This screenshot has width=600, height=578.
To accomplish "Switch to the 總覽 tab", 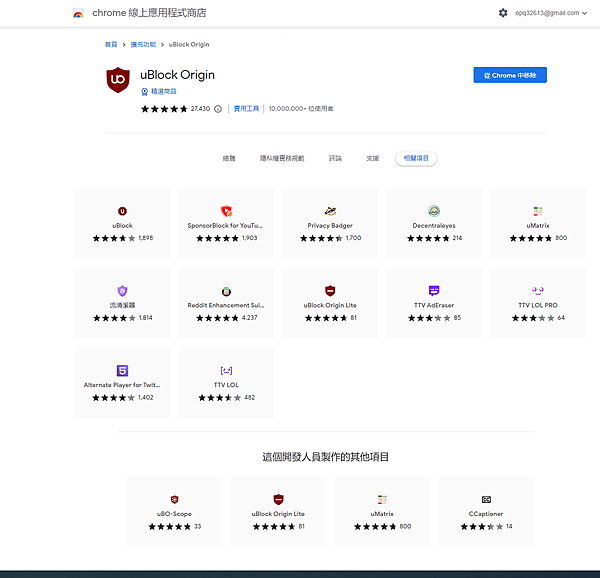I will tap(229, 158).
